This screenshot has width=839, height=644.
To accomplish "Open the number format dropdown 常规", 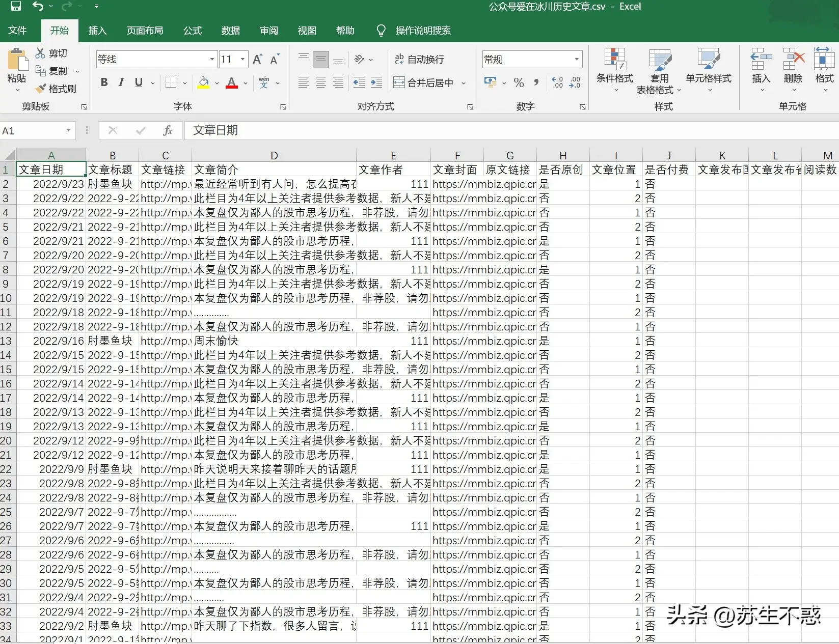I will 577,60.
